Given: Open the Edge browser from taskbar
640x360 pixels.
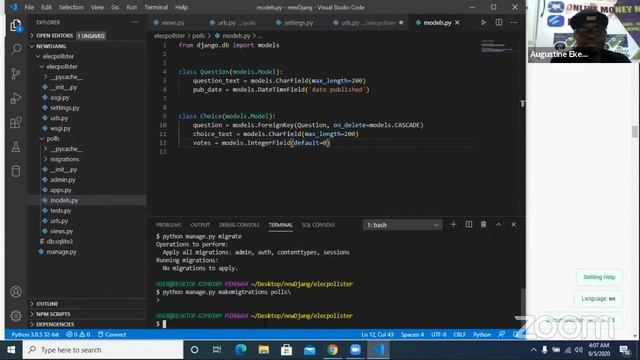Looking at the screenshot, I should point(240,350).
